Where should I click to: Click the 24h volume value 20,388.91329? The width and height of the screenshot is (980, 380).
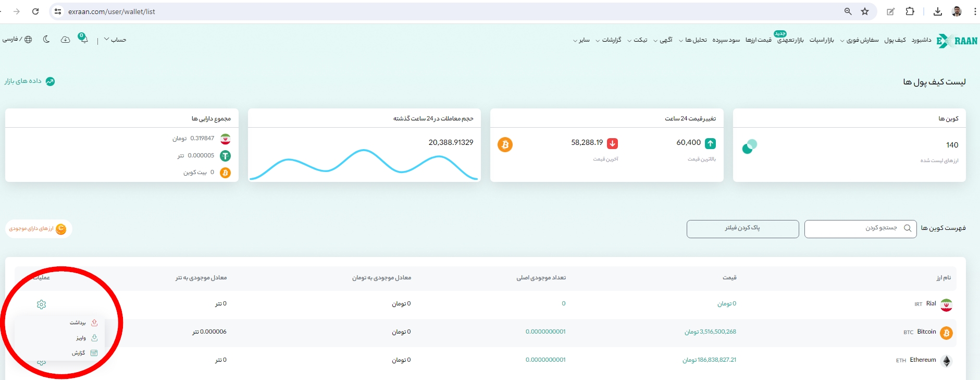tap(451, 142)
